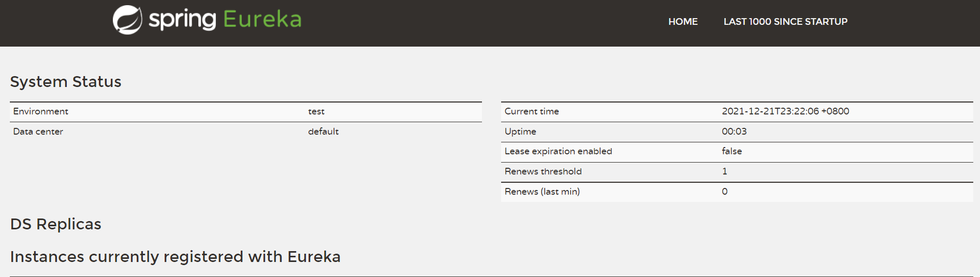The width and height of the screenshot is (980, 277).
Task: Click the Data center row label
Action: coord(38,132)
